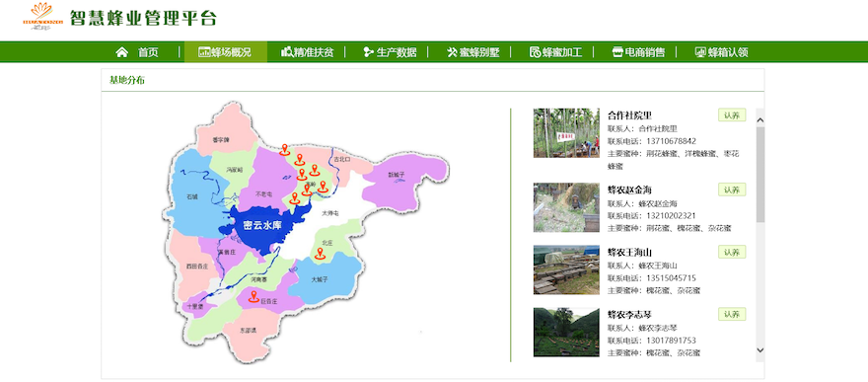The width and height of the screenshot is (868, 382).
Task: Click the 精准扶贫 magnifier chart icon
Action: coord(287,52)
